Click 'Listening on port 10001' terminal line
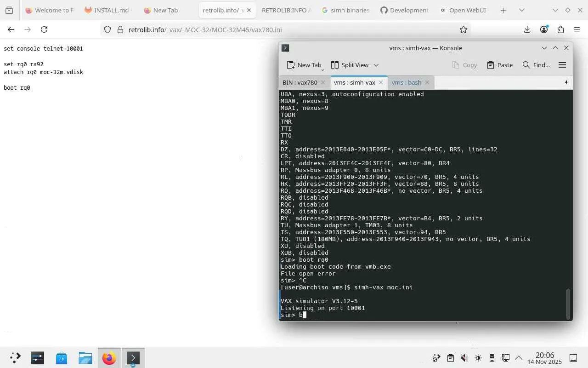 click(323, 308)
